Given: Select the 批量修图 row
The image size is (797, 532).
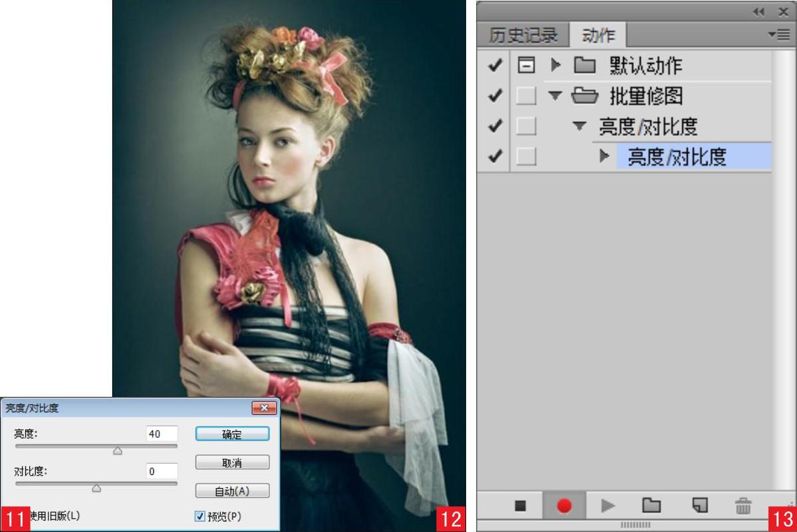Looking at the screenshot, I should tap(658, 96).
